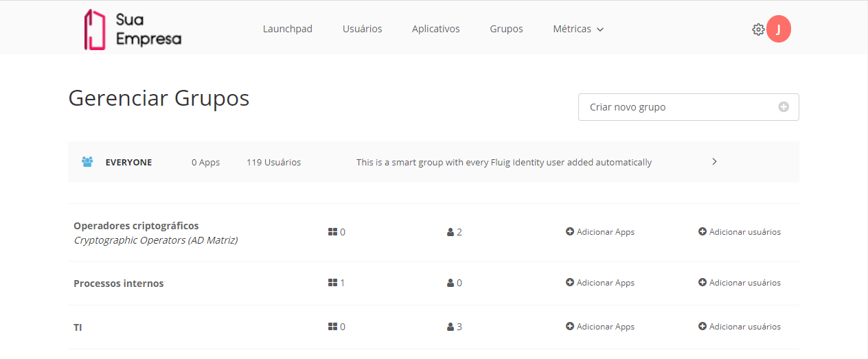The width and height of the screenshot is (868, 359).
Task: Click plus icon in Criar novo grupo field
Action: 784,107
